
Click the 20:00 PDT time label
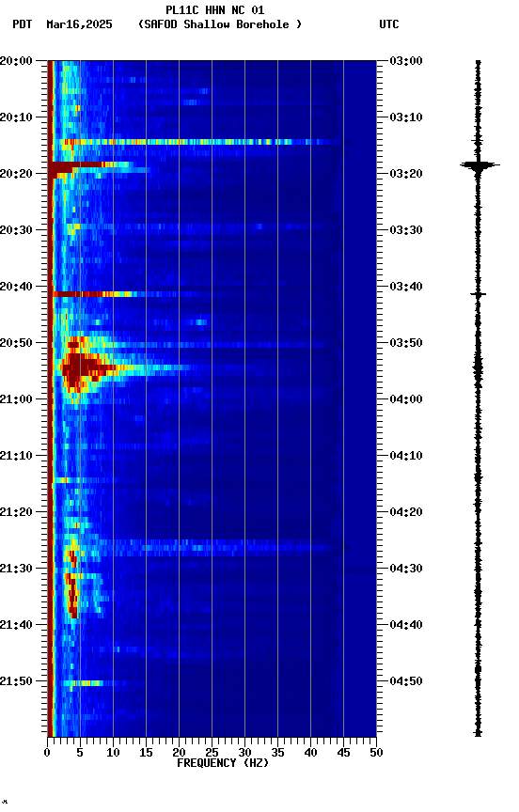[17, 61]
